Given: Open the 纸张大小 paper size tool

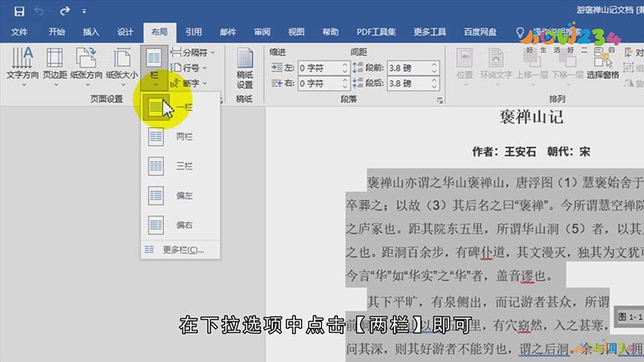Looking at the screenshot, I should 122,67.
